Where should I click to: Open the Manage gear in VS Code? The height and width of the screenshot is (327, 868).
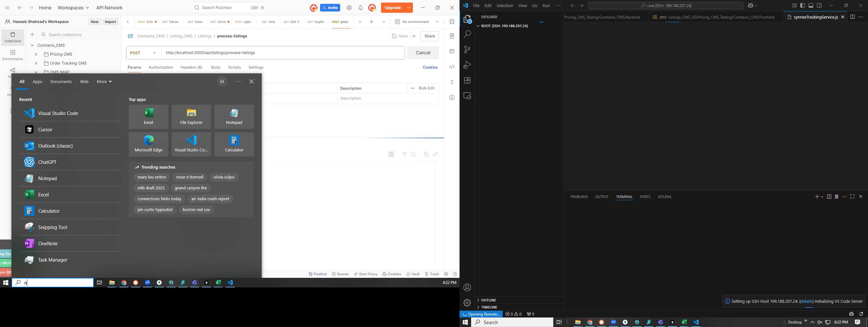(467, 303)
